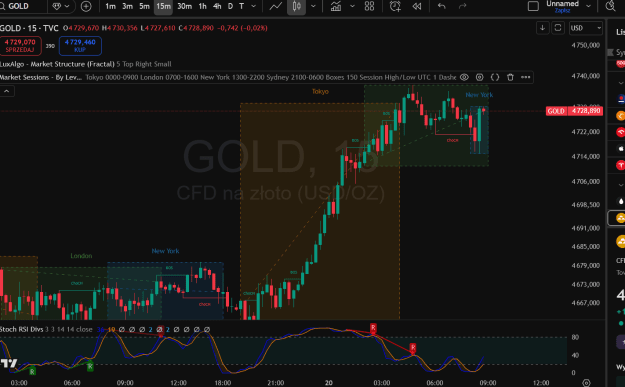This screenshot has height=387, width=625.
Task: Redo the chart action
Action: [462, 6]
